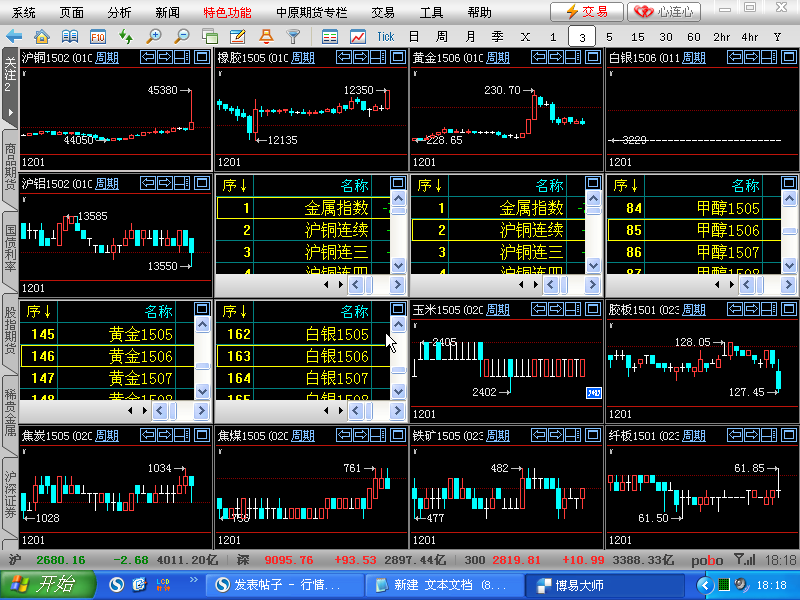Open the F10 information icon
The height and width of the screenshot is (600, 800).
point(98,36)
